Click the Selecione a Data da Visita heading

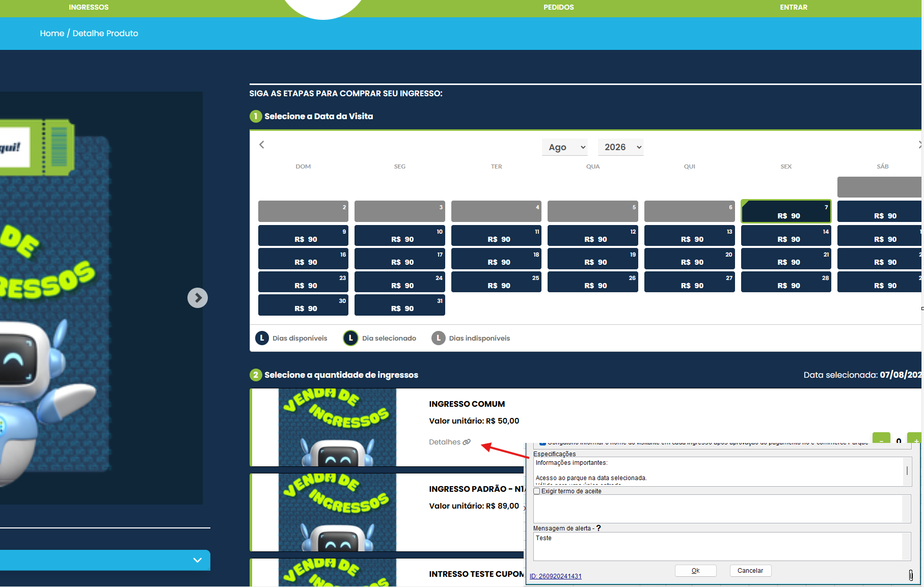[319, 116]
